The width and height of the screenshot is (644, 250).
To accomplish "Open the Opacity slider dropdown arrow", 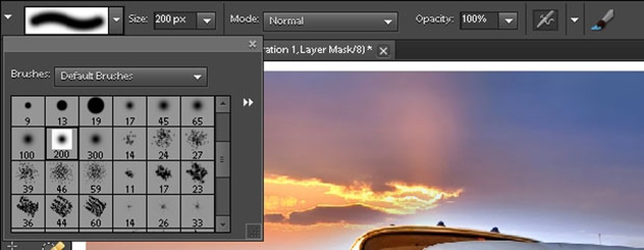I will click(509, 20).
